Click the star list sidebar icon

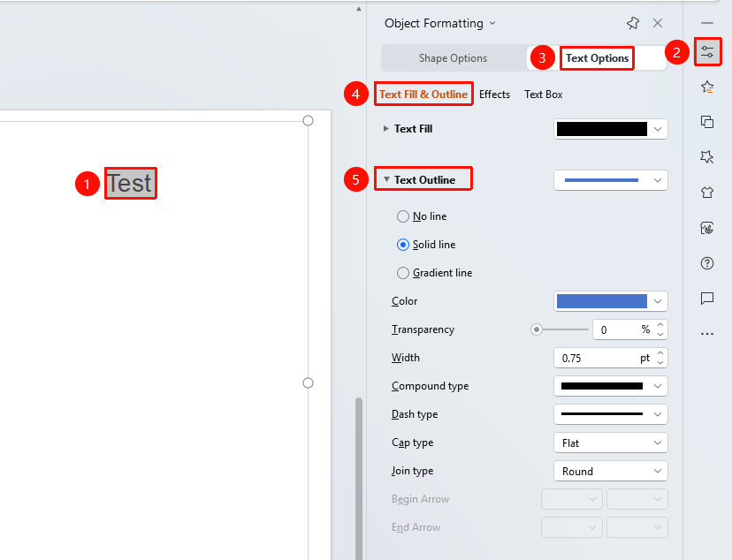(707, 87)
